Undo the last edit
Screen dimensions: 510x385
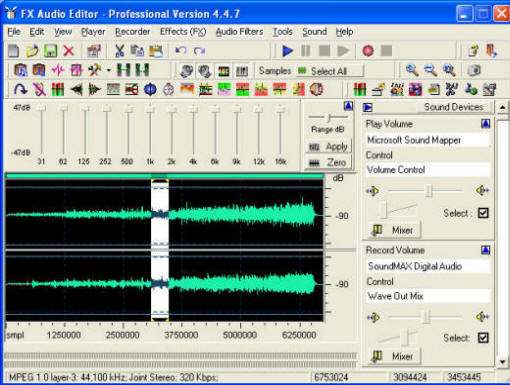pos(181,51)
